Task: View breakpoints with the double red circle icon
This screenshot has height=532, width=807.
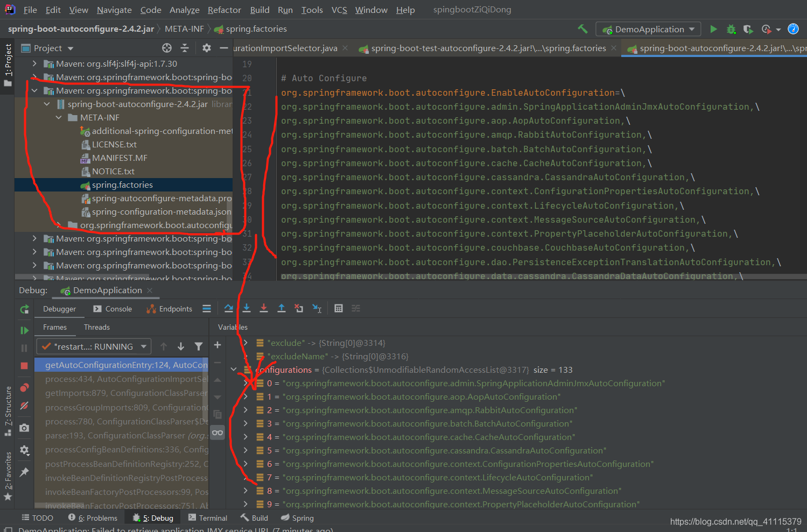Action: pyautogui.click(x=24, y=388)
